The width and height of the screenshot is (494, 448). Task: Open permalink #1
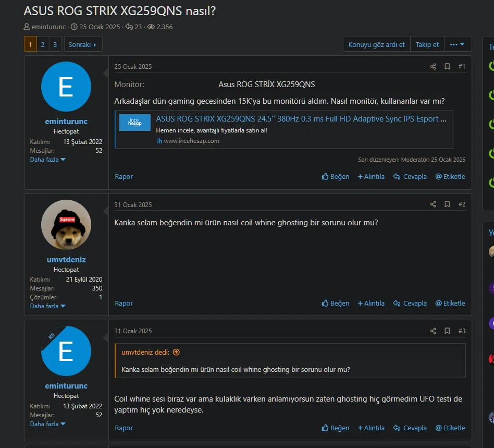click(x=462, y=67)
